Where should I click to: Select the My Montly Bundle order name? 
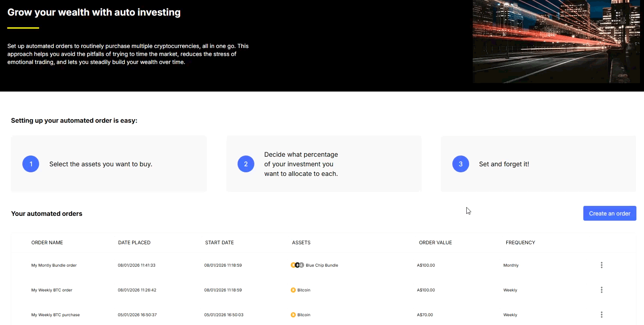coord(54,265)
